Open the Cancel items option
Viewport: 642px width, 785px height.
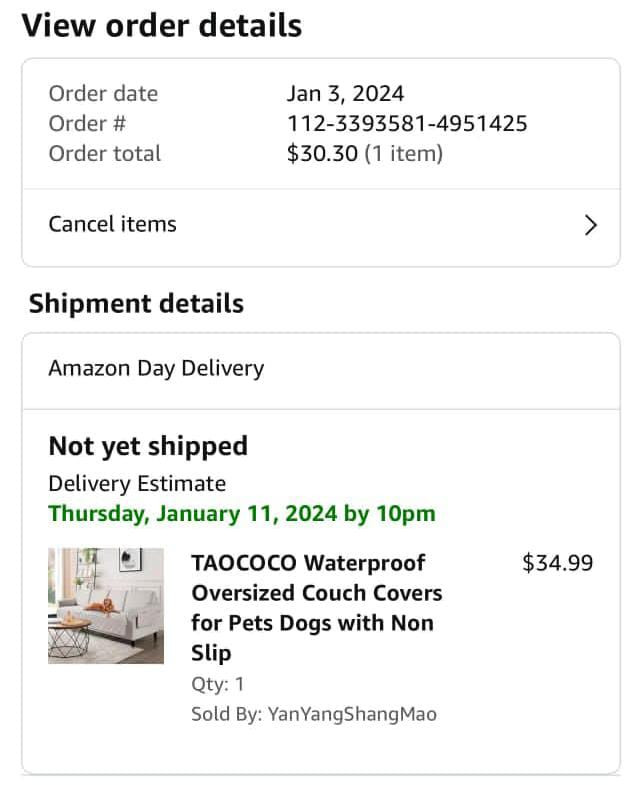tap(113, 224)
